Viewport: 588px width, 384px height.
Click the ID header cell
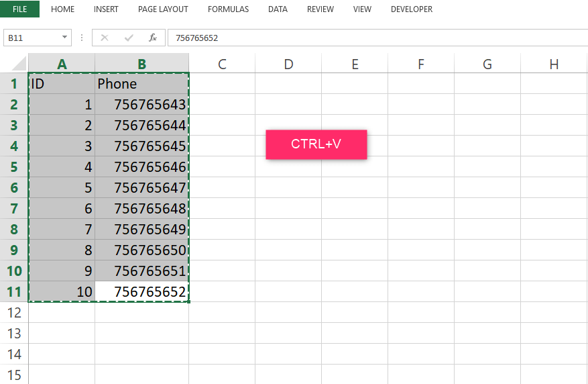tap(62, 83)
